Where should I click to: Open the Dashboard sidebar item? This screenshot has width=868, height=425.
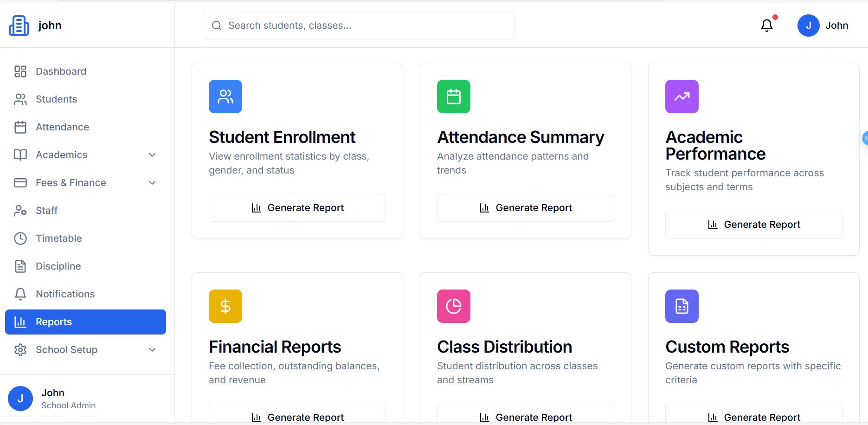pyautogui.click(x=61, y=71)
